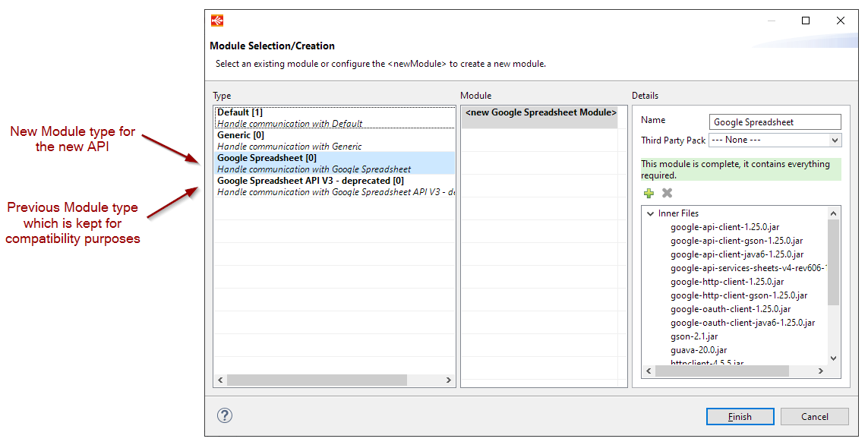Select the Generic [0] module type
This screenshot has width=868, height=445.
pos(334,140)
